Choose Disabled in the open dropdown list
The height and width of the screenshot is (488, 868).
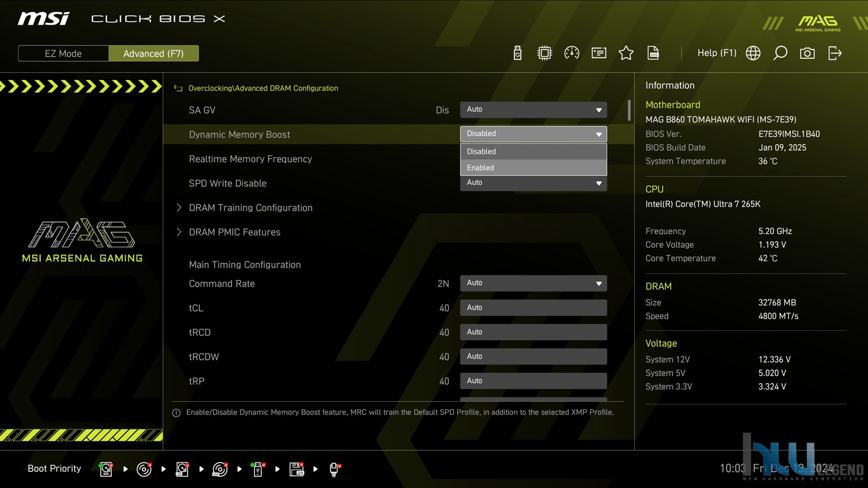pos(534,151)
